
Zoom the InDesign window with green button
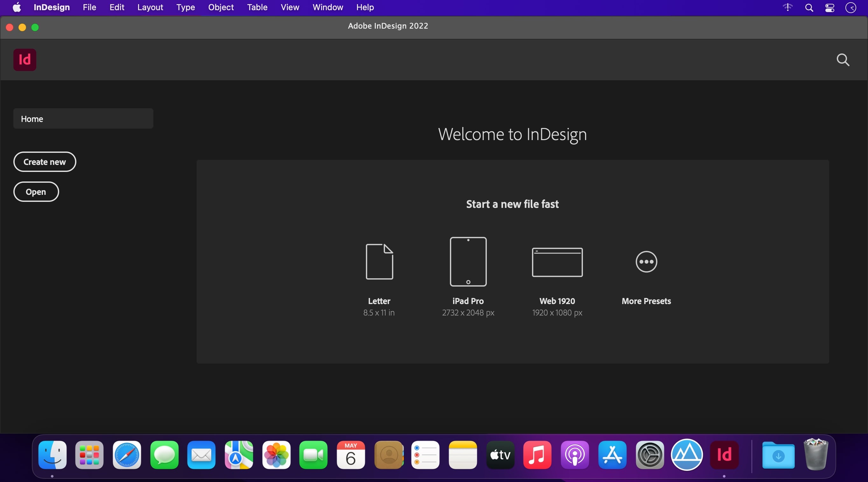pyautogui.click(x=35, y=27)
